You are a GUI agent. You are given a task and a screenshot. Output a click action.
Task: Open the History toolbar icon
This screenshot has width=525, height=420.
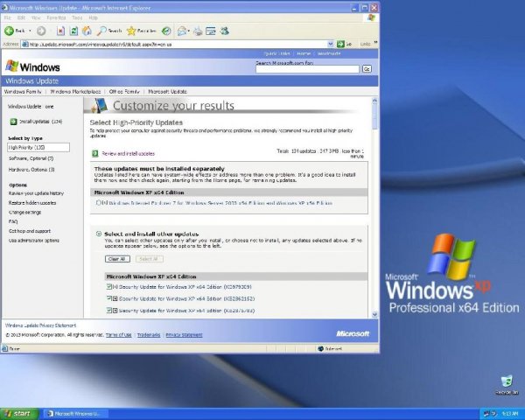pyautogui.click(x=166, y=31)
